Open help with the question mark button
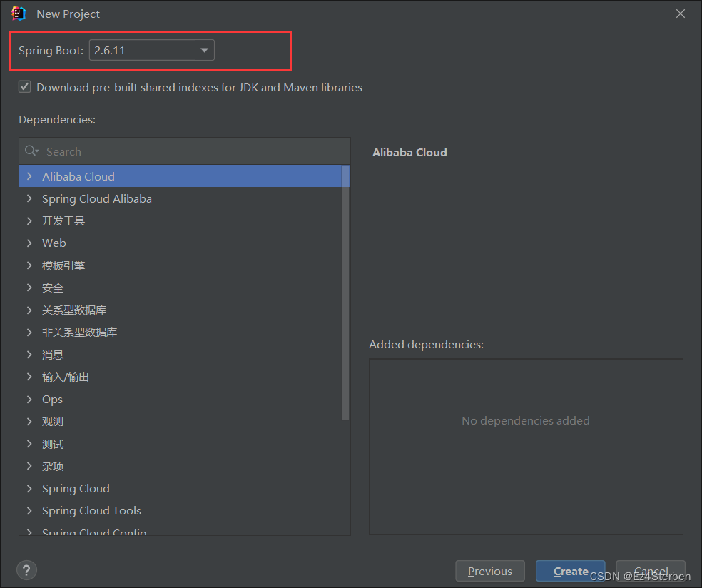This screenshot has height=588, width=702. 26,570
